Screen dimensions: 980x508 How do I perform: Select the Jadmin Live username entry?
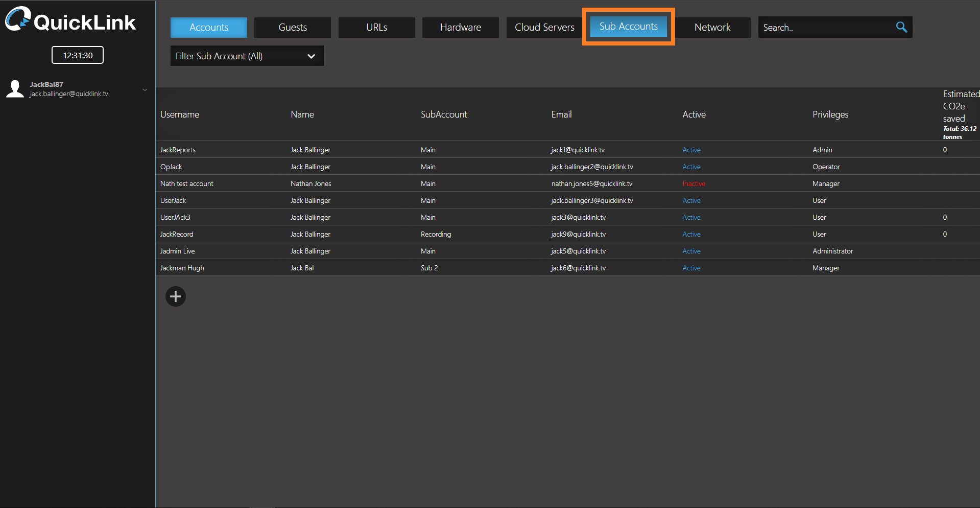(x=177, y=251)
